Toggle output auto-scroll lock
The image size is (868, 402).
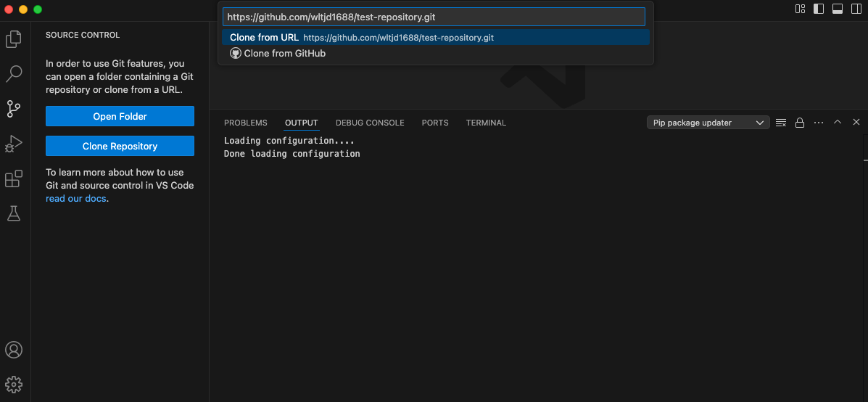(800, 123)
